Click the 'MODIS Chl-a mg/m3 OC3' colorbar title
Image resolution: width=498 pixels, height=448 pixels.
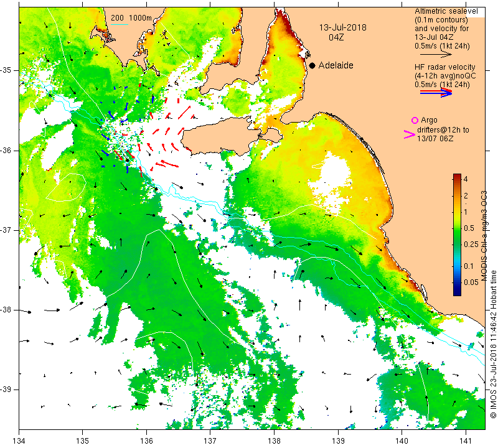pos(484,236)
